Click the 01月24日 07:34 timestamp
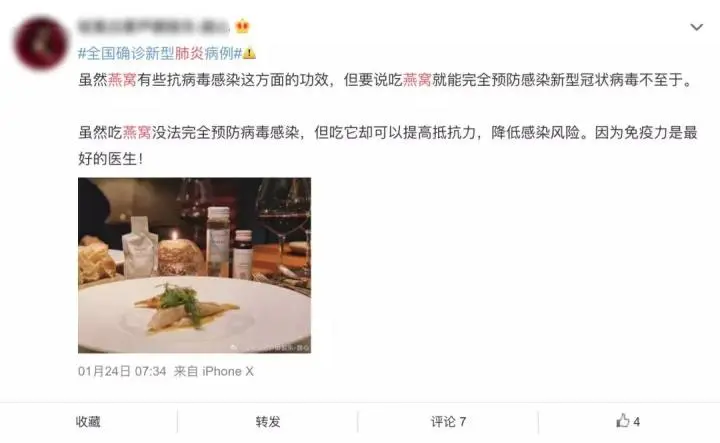Image resolution: width=720 pixels, height=443 pixels. point(122,371)
